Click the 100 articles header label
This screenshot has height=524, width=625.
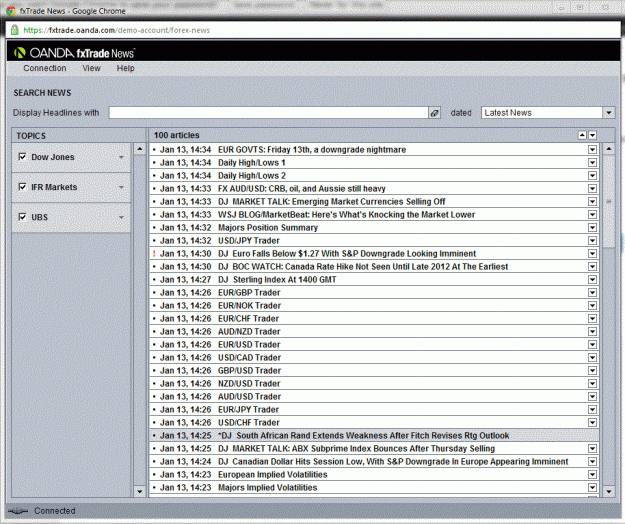click(177, 135)
